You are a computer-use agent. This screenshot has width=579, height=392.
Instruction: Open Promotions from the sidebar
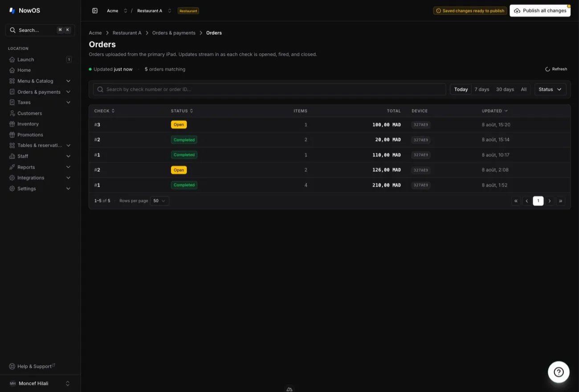click(40, 135)
